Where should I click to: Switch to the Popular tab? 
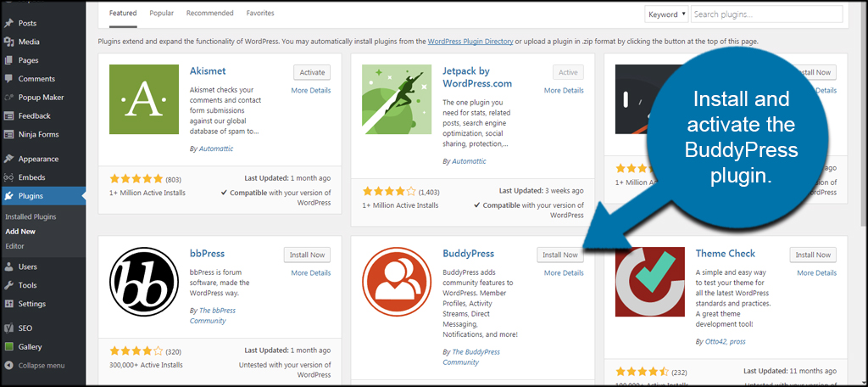point(161,14)
